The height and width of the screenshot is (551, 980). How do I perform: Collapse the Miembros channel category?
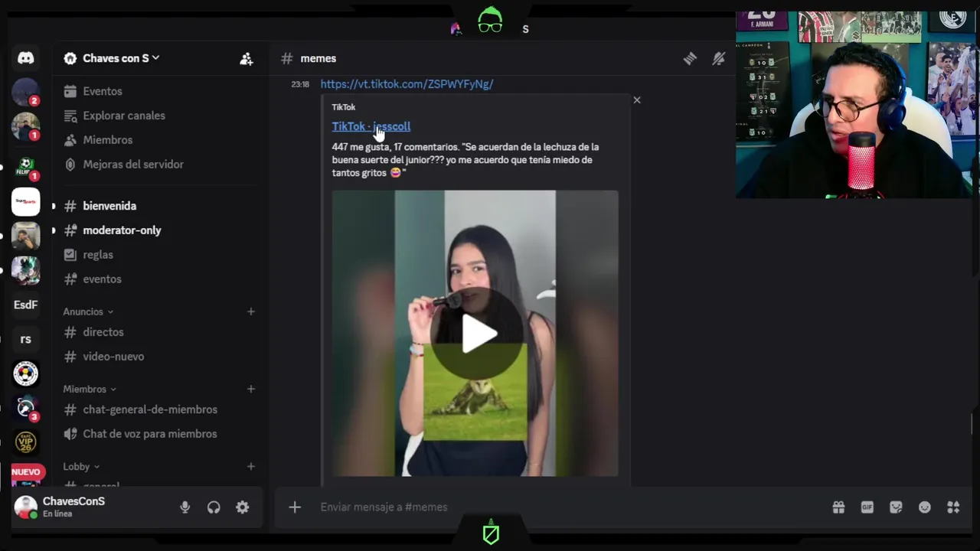coord(90,389)
